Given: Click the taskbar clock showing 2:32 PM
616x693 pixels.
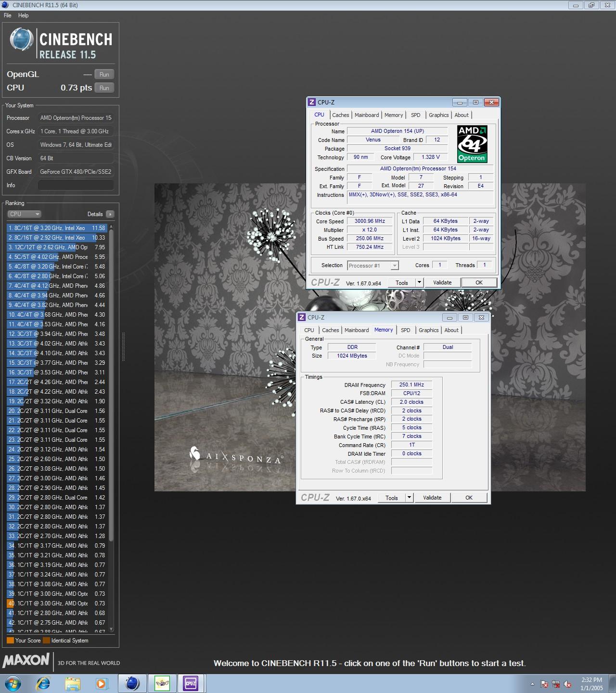Looking at the screenshot, I should coord(591,684).
